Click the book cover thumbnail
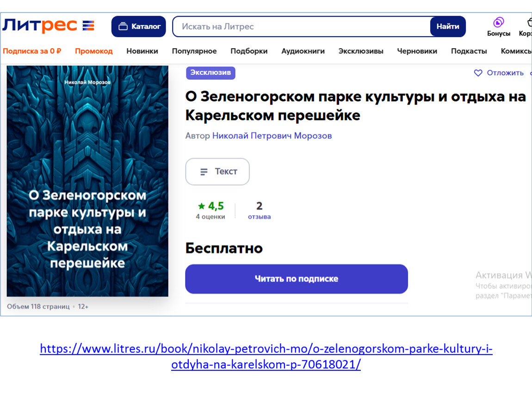 [87, 181]
